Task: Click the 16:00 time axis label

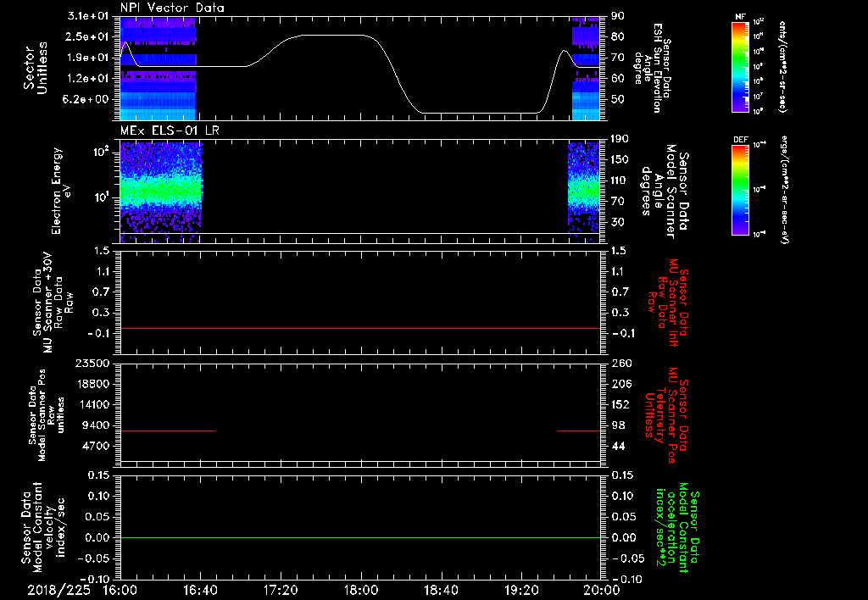Action: click(120, 590)
